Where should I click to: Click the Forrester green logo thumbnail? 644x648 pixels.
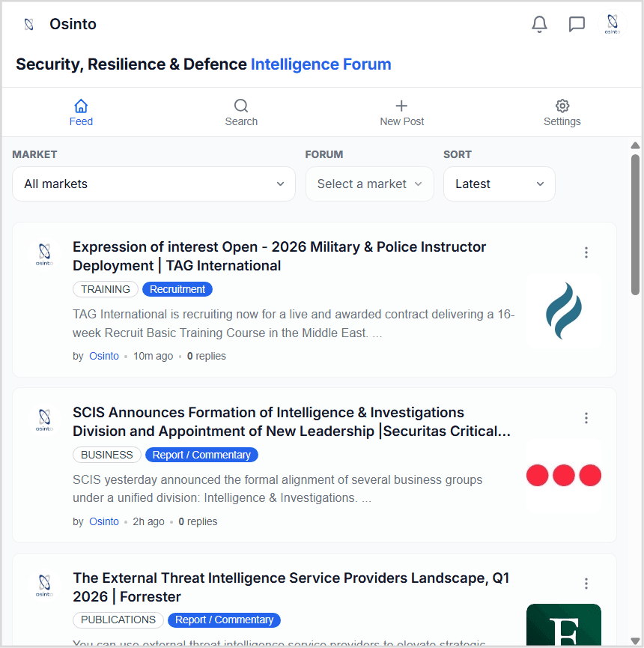coord(563,624)
